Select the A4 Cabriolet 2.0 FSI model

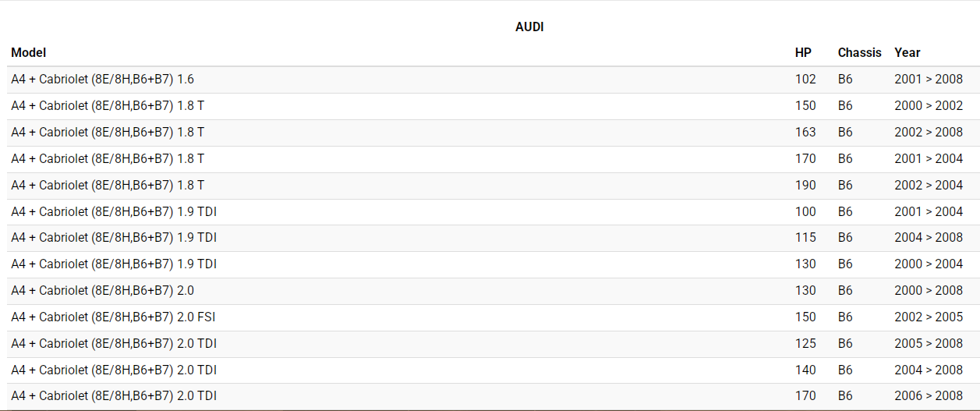[113, 317]
